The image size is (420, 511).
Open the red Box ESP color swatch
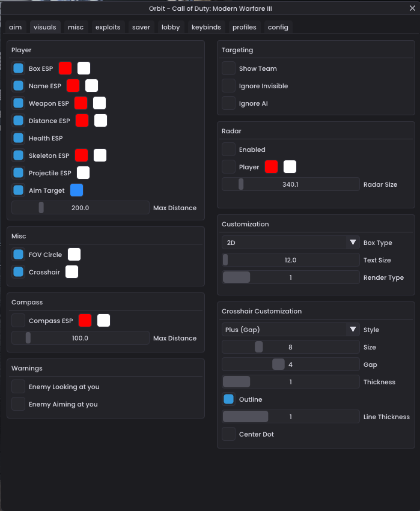point(65,68)
